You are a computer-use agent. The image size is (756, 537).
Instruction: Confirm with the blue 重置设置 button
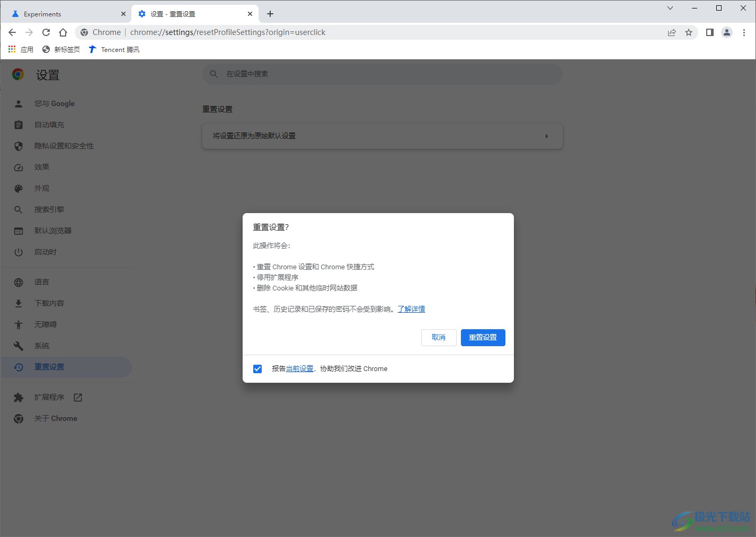(x=483, y=337)
